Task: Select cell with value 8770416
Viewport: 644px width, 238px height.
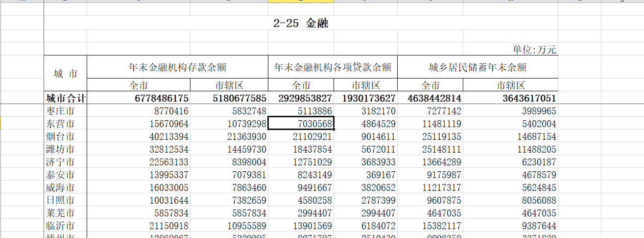Action: (139, 111)
